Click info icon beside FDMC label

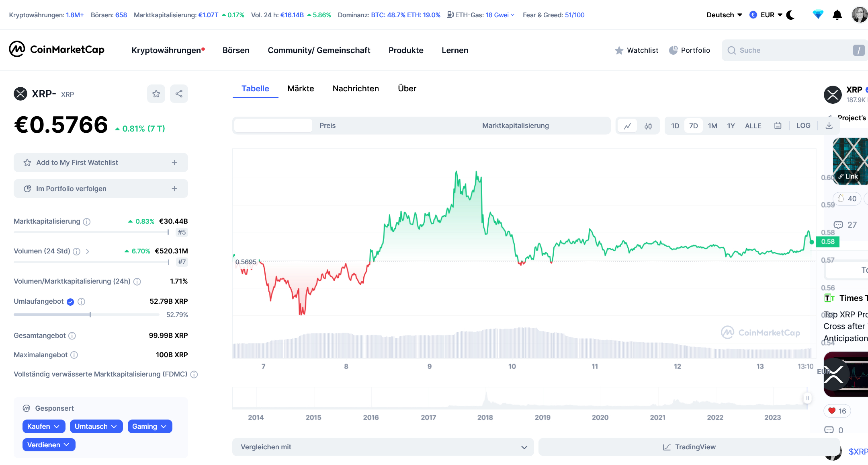[x=194, y=374]
